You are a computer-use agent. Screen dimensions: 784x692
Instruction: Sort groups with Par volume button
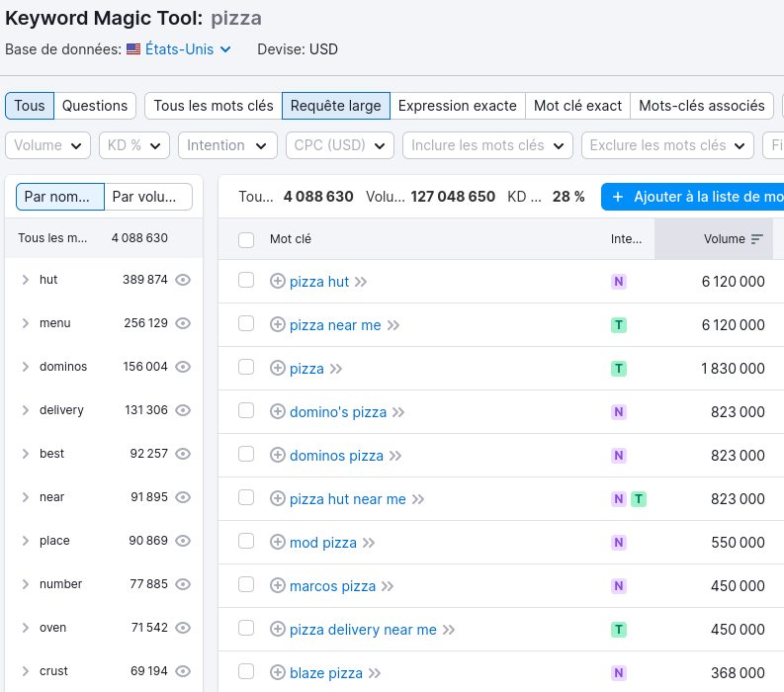coord(148,197)
